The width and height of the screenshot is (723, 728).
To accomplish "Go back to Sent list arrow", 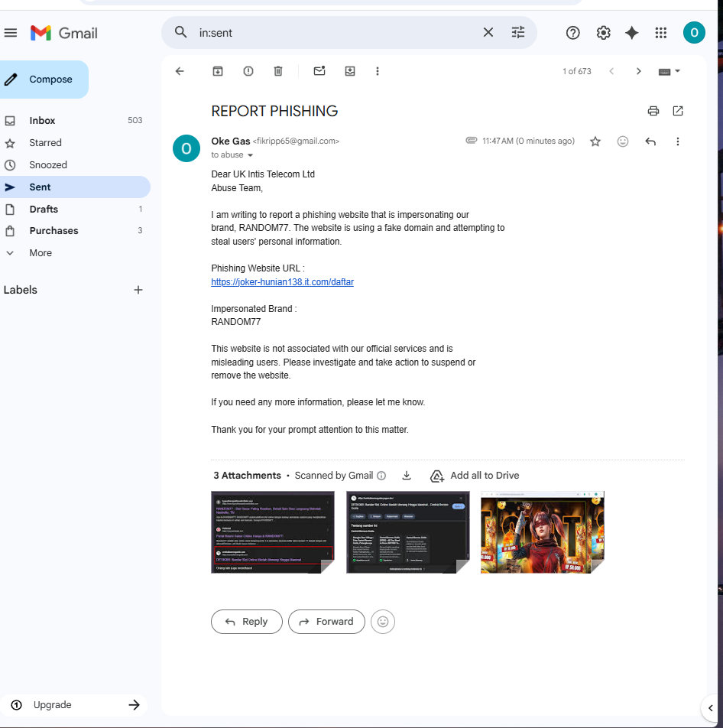I will pos(180,71).
